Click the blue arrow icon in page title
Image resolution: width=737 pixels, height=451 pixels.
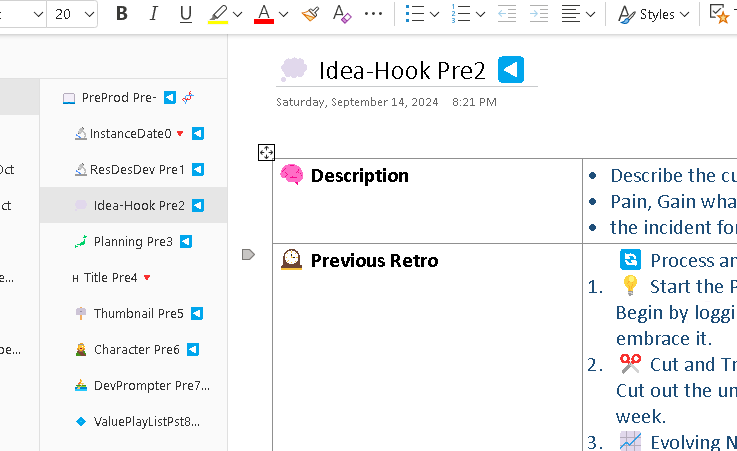pyautogui.click(x=511, y=70)
